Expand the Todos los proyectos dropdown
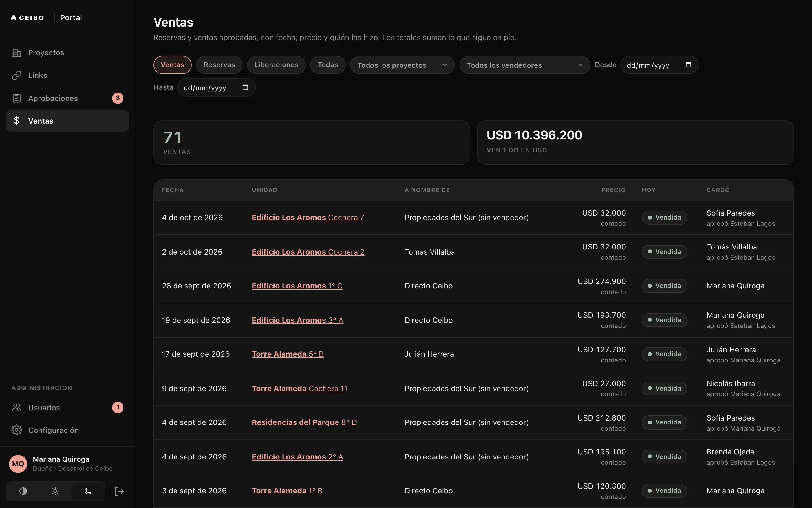The width and height of the screenshot is (812, 508). point(402,65)
